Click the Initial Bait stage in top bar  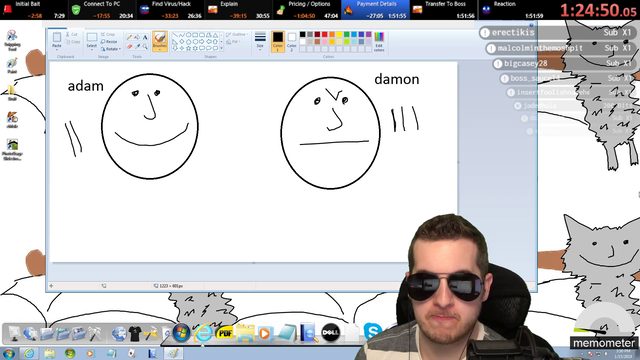click(x=34, y=10)
